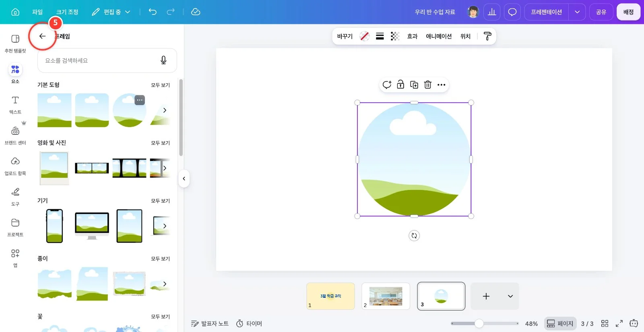Viewport: 644px width, 332px height.
Task: Show more 기본 도형 frames arrow
Action: [x=165, y=110]
